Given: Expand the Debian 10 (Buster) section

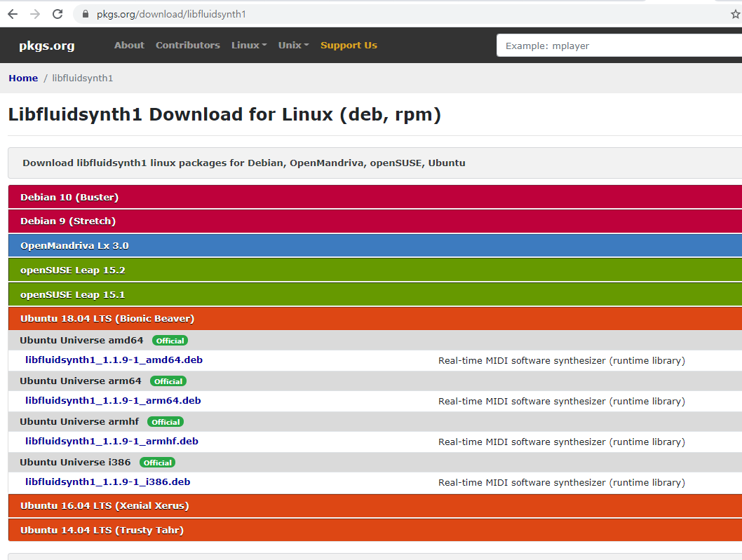Looking at the screenshot, I should (x=375, y=197).
